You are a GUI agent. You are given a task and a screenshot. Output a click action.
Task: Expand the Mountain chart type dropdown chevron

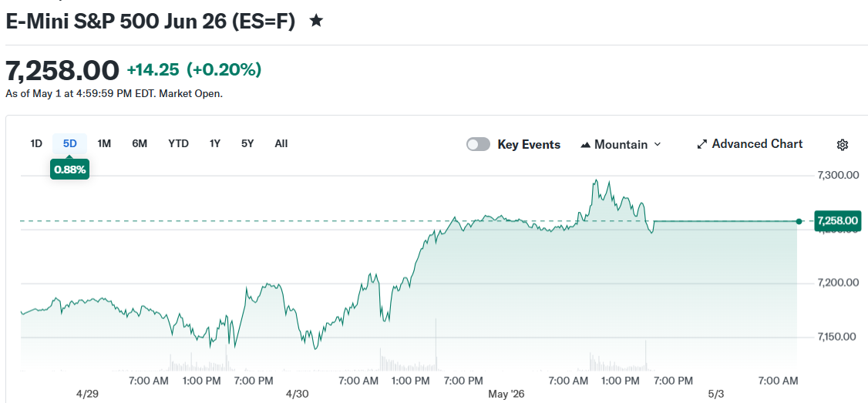[x=658, y=145]
